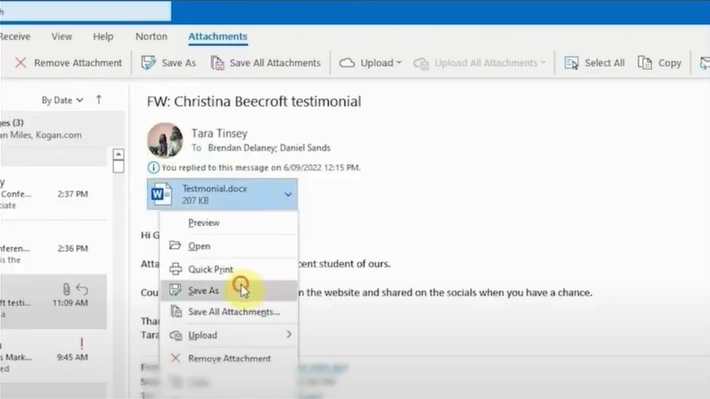This screenshot has height=399, width=710.
Task: Open the 2:37 PM email in list
Action: click(x=53, y=194)
